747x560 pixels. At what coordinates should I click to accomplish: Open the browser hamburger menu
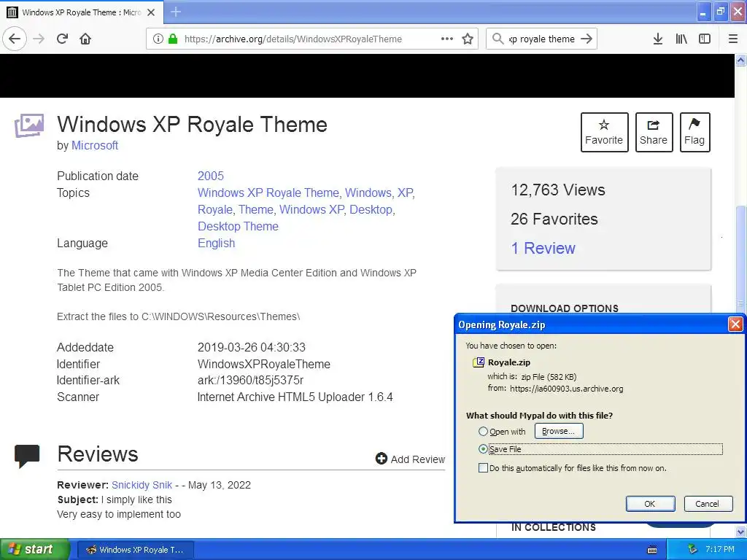click(x=733, y=39)
